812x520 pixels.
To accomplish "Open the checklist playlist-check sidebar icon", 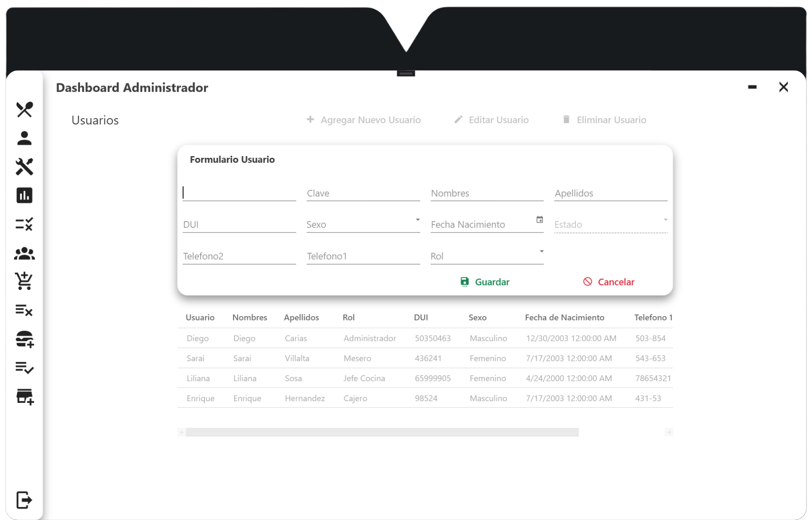I will [24, 367].
